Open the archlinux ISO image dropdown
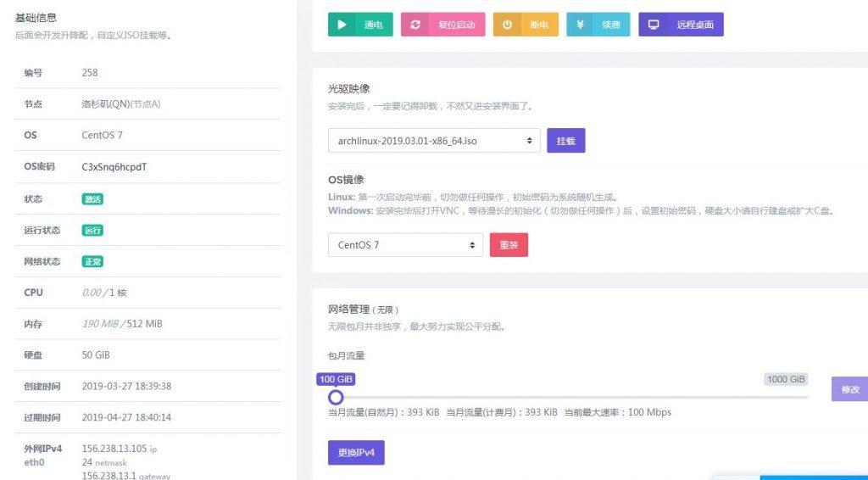Viewport: 868px width, 480px height. 434,141
